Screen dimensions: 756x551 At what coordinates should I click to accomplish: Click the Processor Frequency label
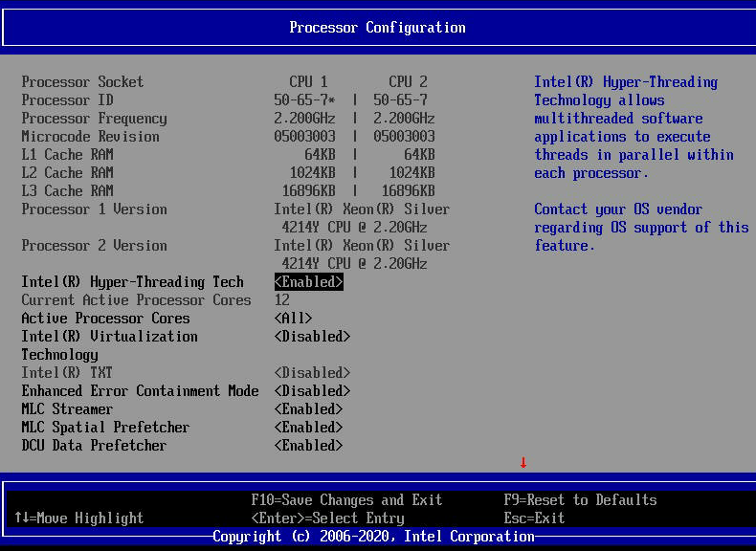point(94,118)
